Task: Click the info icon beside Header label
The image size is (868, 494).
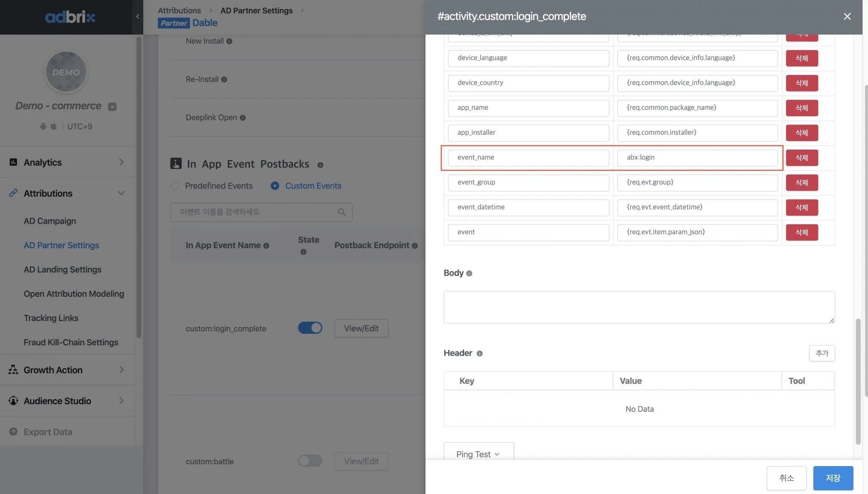Action: pyautogui.click(x=479, y=353)
